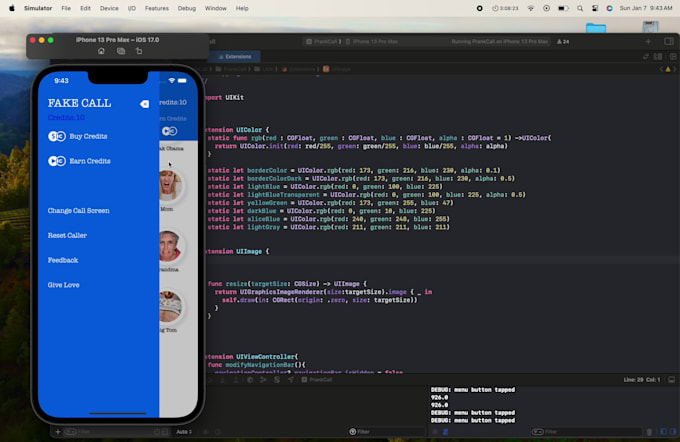680x442 pixels.
Task: Open Spotlight search icon
Action: pyautogui.click(x=580, y=8)
